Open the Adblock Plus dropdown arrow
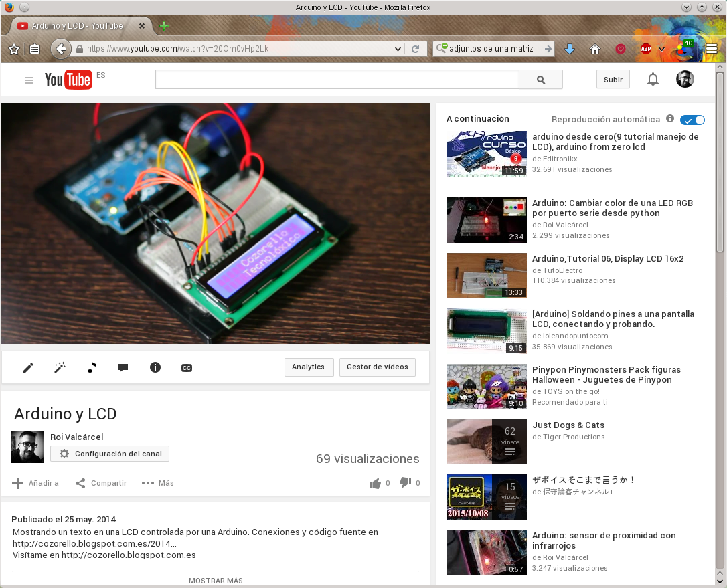This screenshot has width=727, height=588. click(x=661, y=49)
